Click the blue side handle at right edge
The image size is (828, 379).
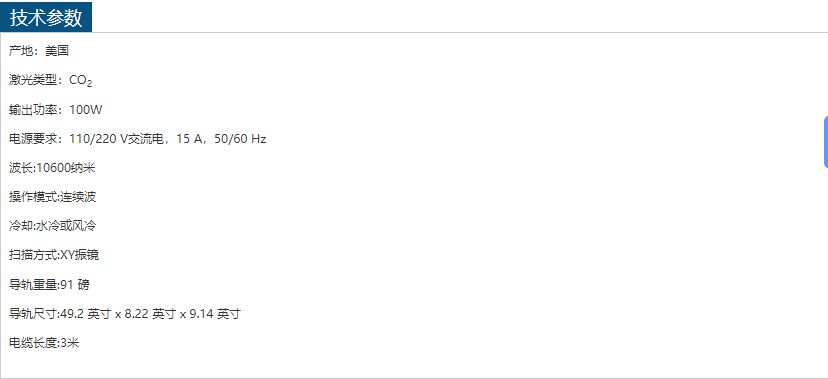pos(825,142)
